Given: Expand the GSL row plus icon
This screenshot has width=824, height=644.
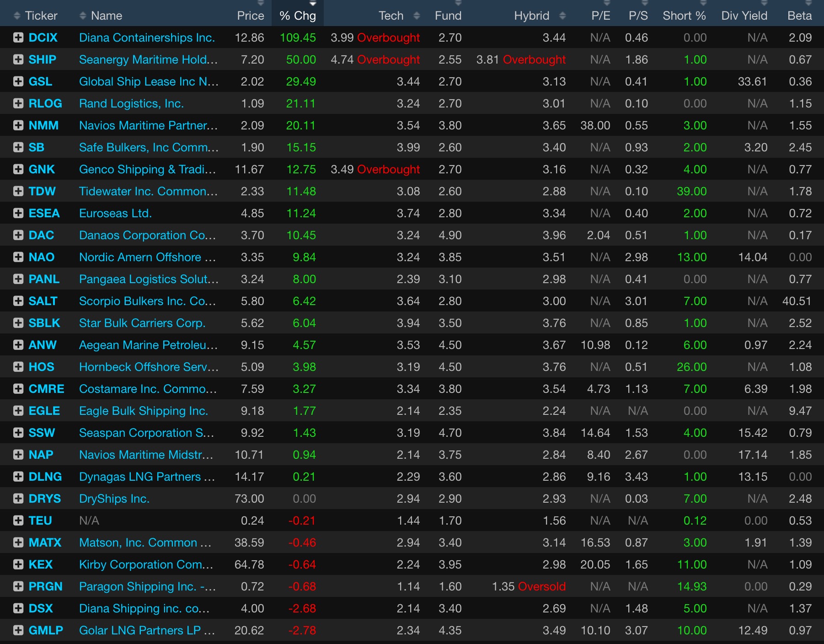Looking at the screenshot, I should click(18, 81).
